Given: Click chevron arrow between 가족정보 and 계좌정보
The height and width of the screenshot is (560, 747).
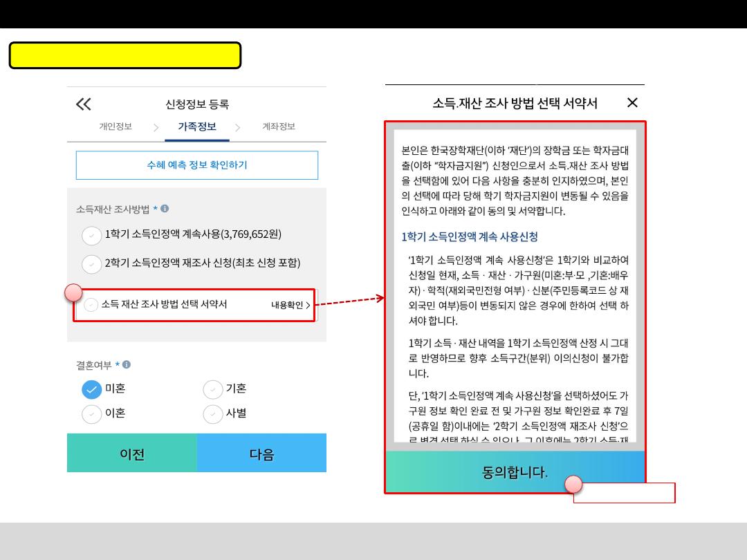Looking at the screenshot, I should tap(237, 127).
